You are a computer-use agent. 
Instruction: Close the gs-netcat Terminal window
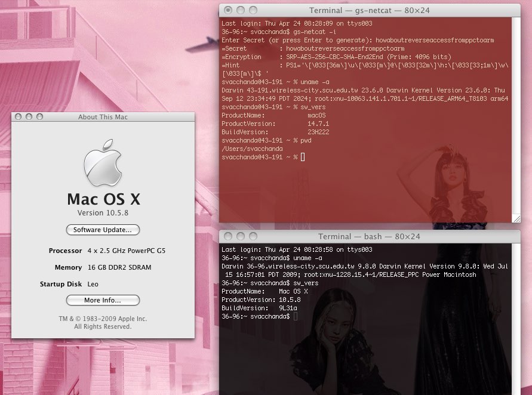pos(228,10)
